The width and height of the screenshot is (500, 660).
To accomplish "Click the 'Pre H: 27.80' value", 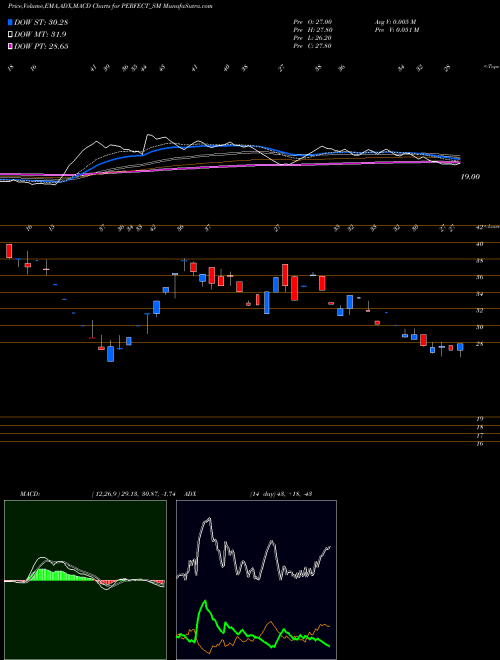I will click(x=313, y=30).
